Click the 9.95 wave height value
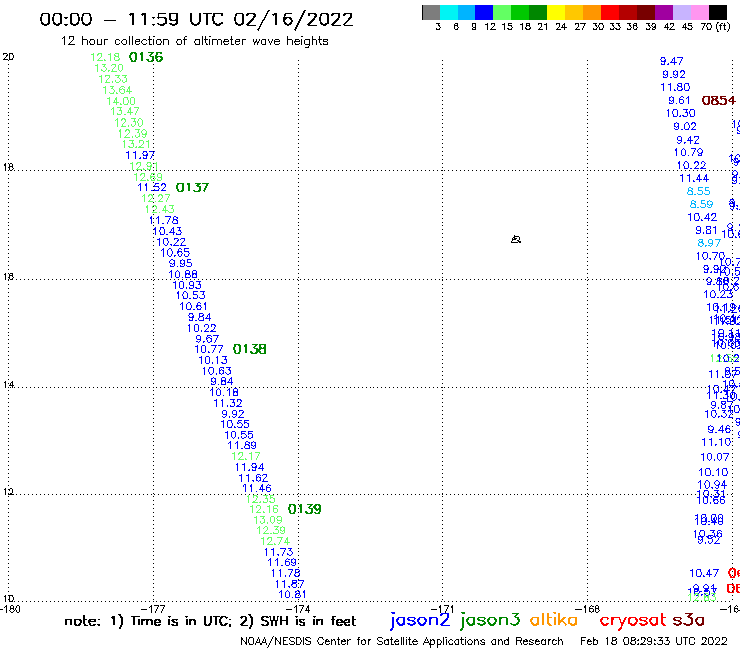 point(180,263)
